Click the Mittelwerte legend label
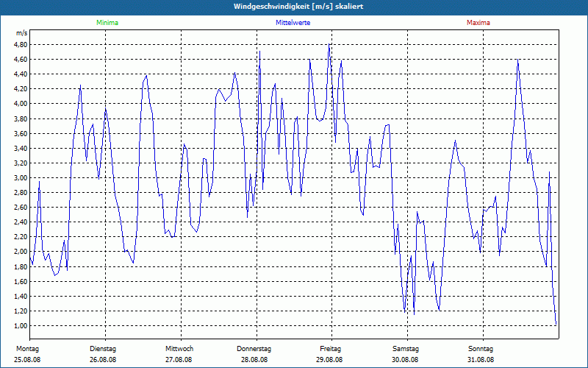Screen dimensions: 588x368 pyautogui.click(x=293, y=23)
